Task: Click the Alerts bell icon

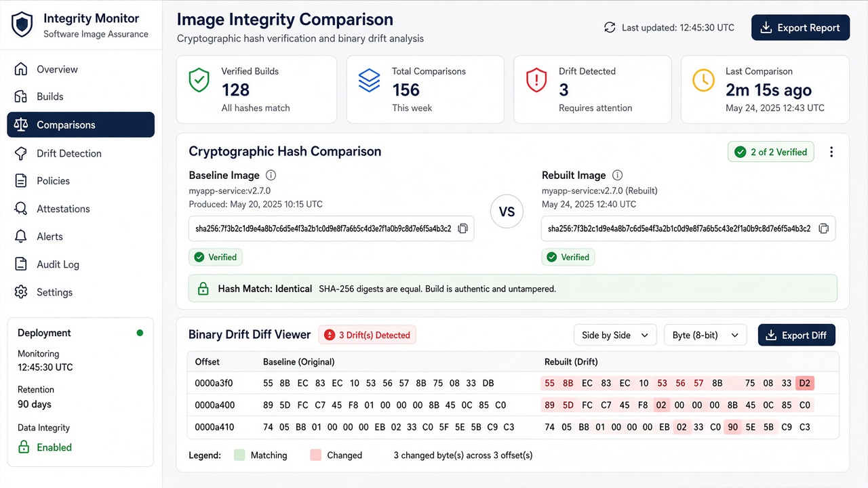Action: 21,237
